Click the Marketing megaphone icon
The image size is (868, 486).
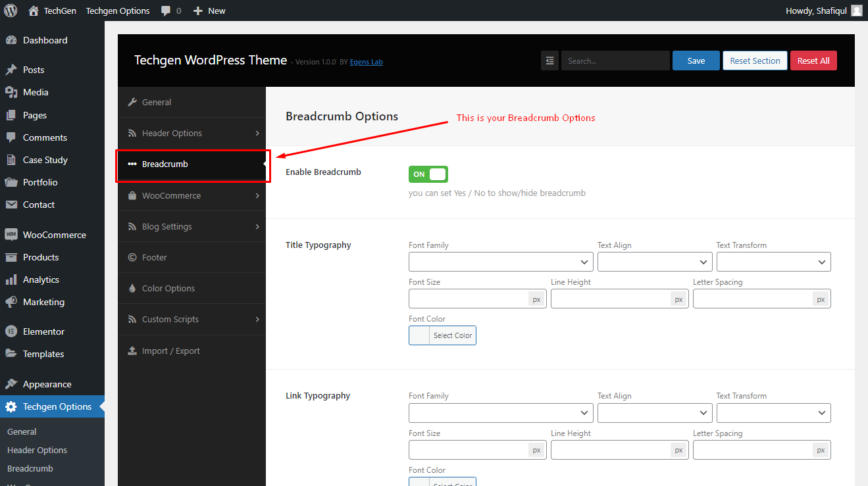(x=11, y=302)
